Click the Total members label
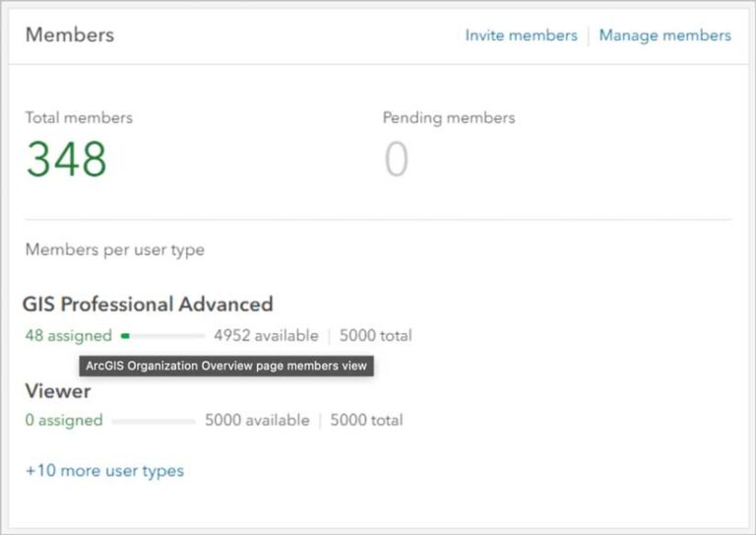The height and width of the screenshot is (535, 756). [79, 117]
